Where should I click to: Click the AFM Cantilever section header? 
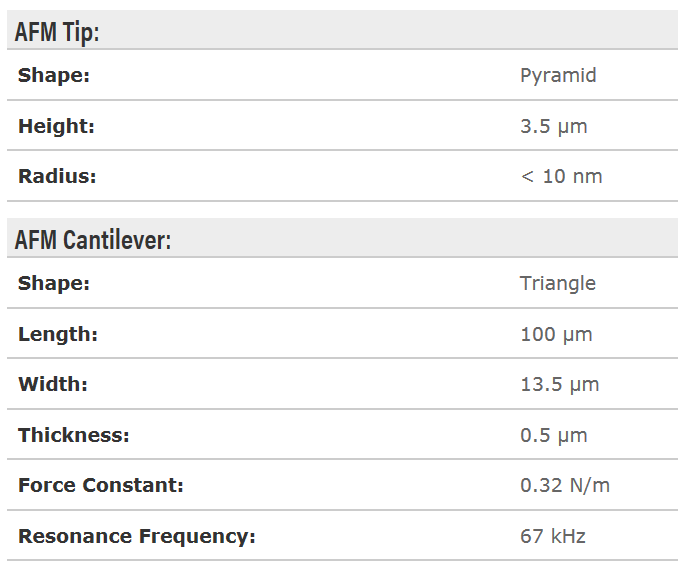coord(93,240)
